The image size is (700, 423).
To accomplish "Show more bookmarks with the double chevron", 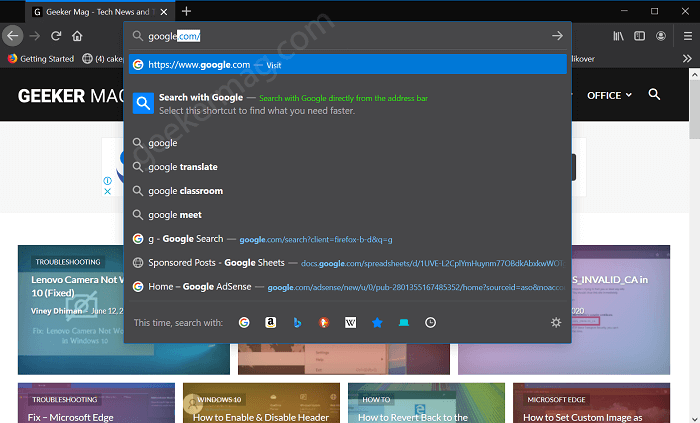I will click(x=687, y=58).
